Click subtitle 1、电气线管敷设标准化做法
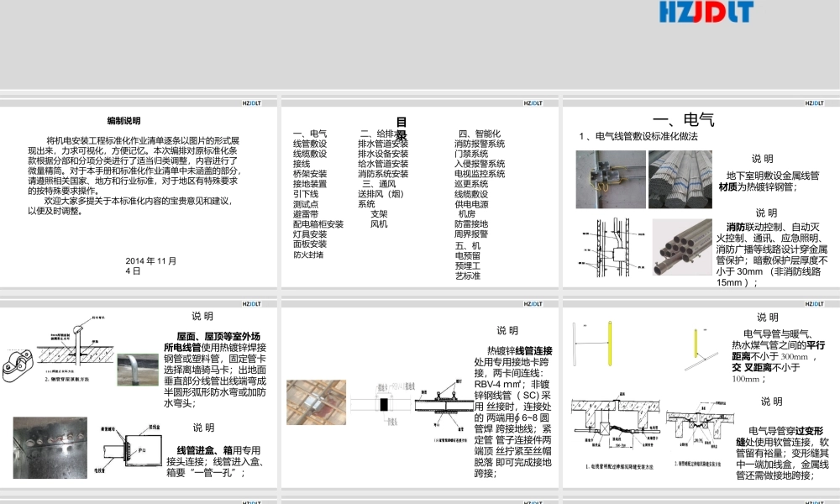840x504 pixels. (x=638, y=137)
